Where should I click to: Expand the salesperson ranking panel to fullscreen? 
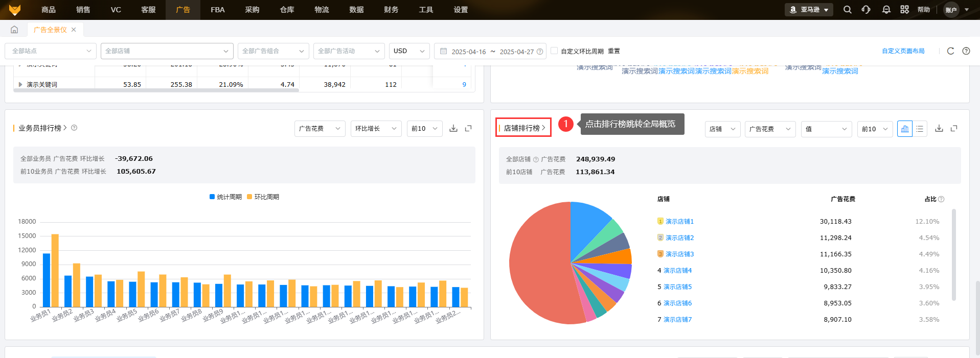[x=468, y=128]
